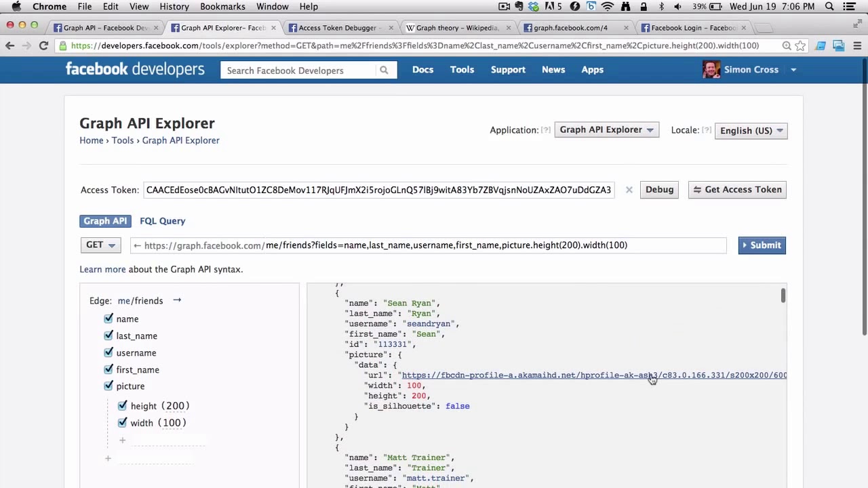Image resolution: width=868 pixels, height=488 pixels.
Task: Click the arrow next to me/friends edge
Action: (x=177, y=300)
